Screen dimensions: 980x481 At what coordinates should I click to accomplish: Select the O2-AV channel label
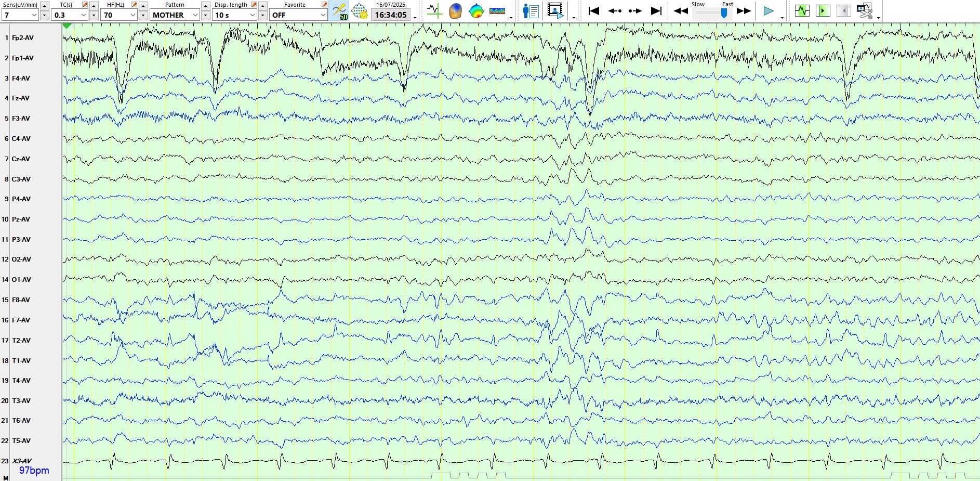pyautogui.click(x=21, y=259)
